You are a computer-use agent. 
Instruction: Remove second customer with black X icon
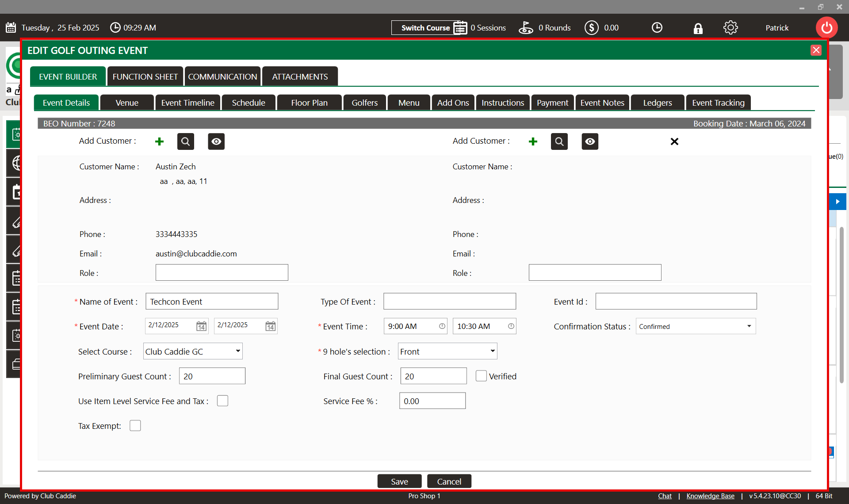[x=674, y=141]
